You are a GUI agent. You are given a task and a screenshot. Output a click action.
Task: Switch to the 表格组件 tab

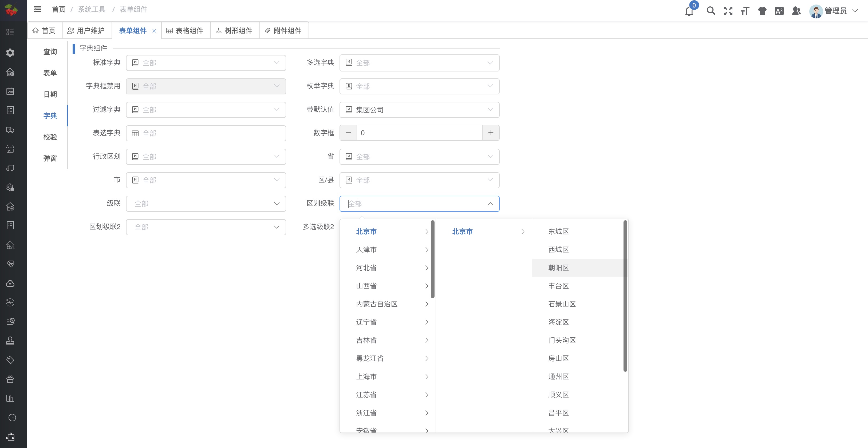pos(186,31)
